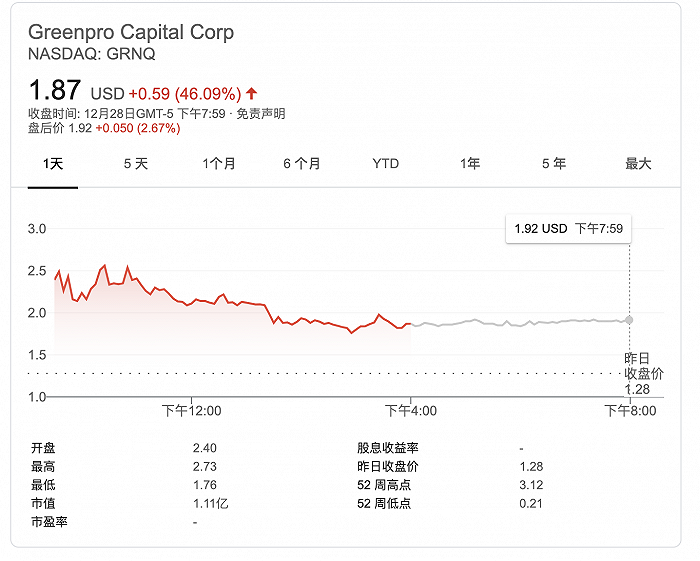Click the NASDAQ: GRNQ ticker text
This screenshot has width=700, height=561.
(x=92, y=54)
